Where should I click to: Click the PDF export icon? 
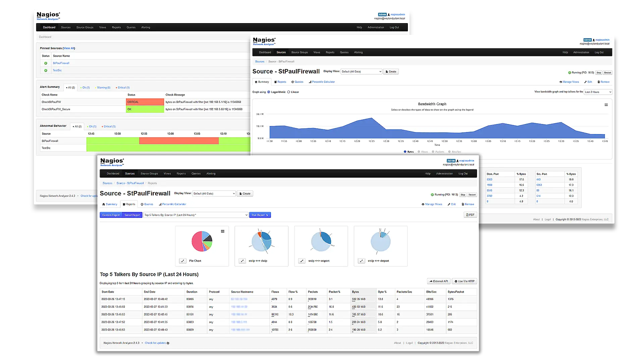(470, 215)
